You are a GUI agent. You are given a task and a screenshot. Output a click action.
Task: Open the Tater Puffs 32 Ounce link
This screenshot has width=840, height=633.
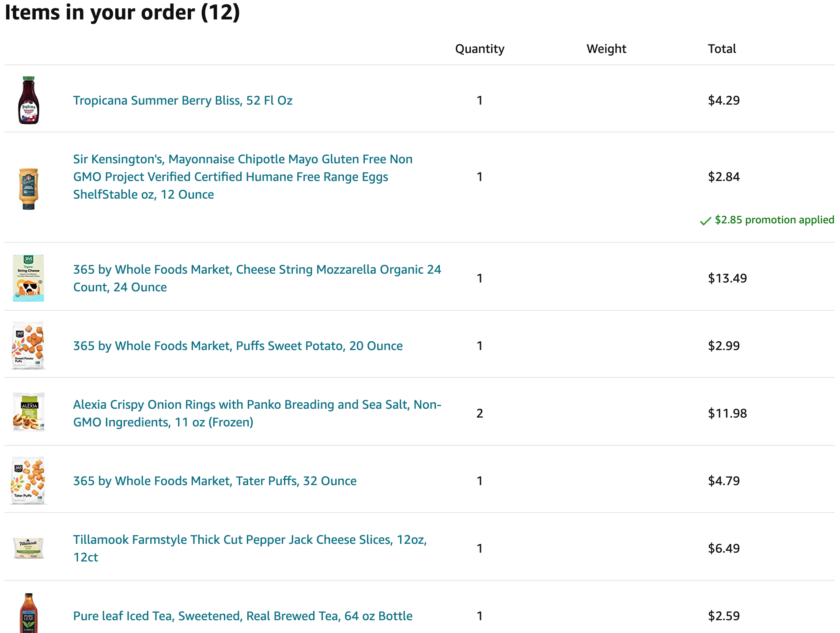pyautogui.click(x=215, y=481)
